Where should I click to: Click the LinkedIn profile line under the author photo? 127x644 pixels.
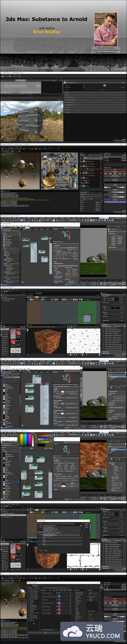click(106, 50)
